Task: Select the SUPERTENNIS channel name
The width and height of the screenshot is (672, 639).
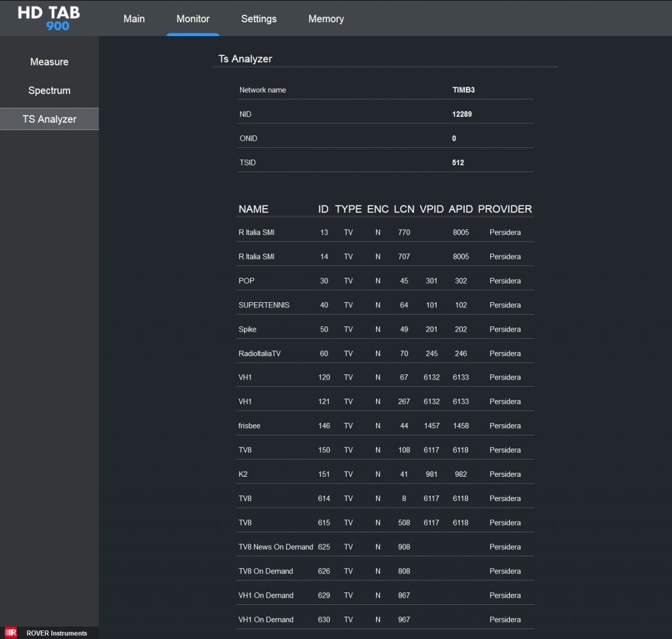Action: coord(264,305)
